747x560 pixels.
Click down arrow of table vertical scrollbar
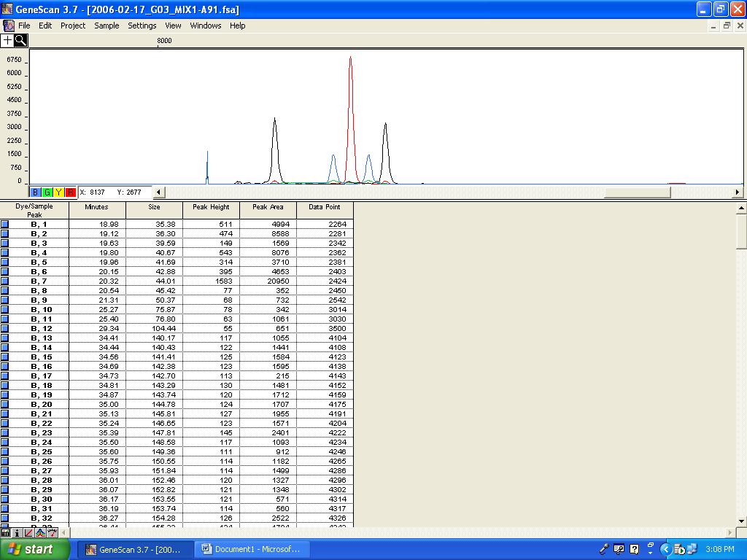pyautogui.click(x=741, y=521)
